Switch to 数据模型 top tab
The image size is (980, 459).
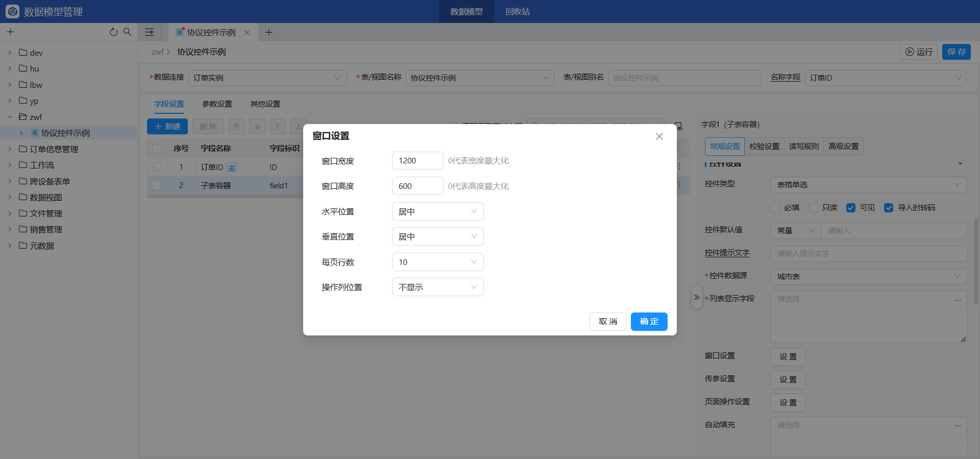click(467, 11)
